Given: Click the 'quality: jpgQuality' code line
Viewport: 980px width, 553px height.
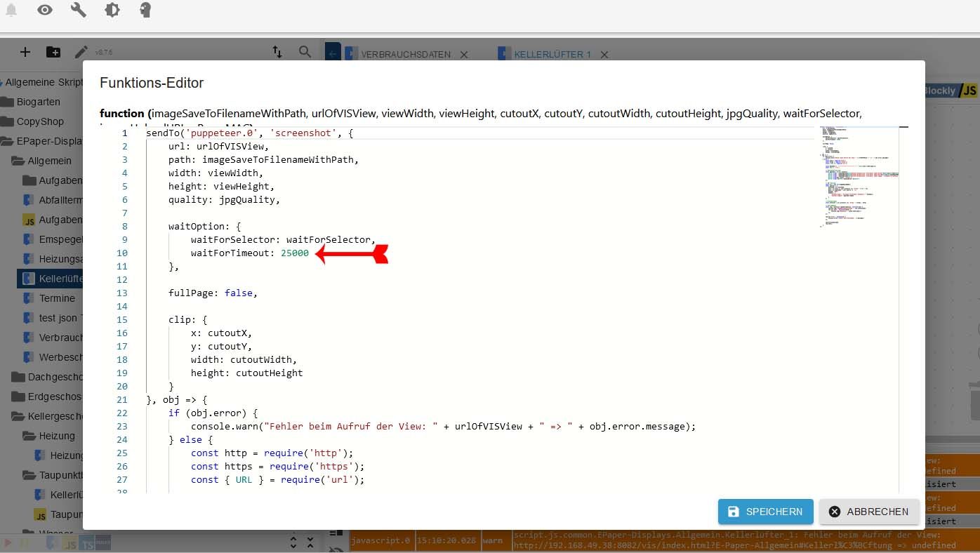Looking at the screenshot, I should click(x=224, y=199).
